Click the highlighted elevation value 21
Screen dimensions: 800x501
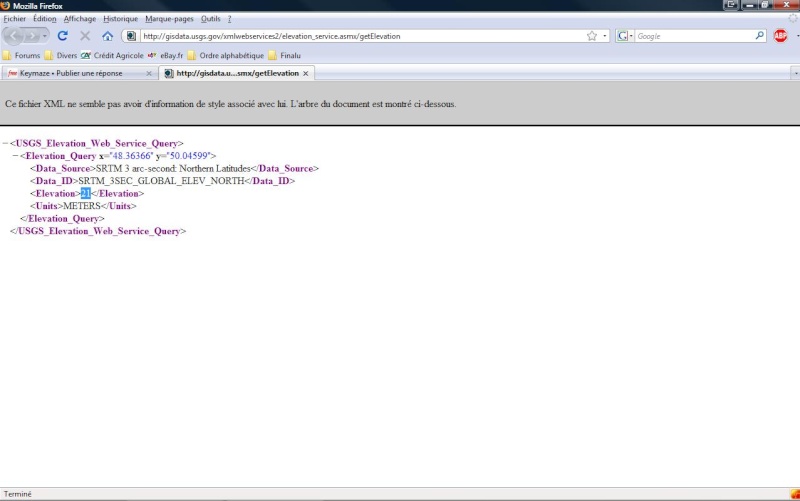pyautogui.click(x=86, y=193)
